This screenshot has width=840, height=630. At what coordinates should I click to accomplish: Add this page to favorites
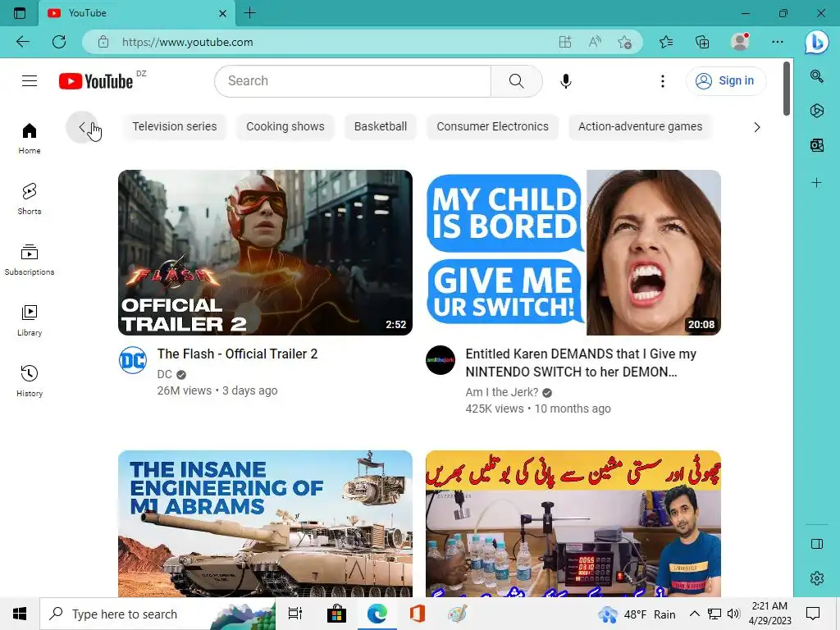[x=624, y=42]
